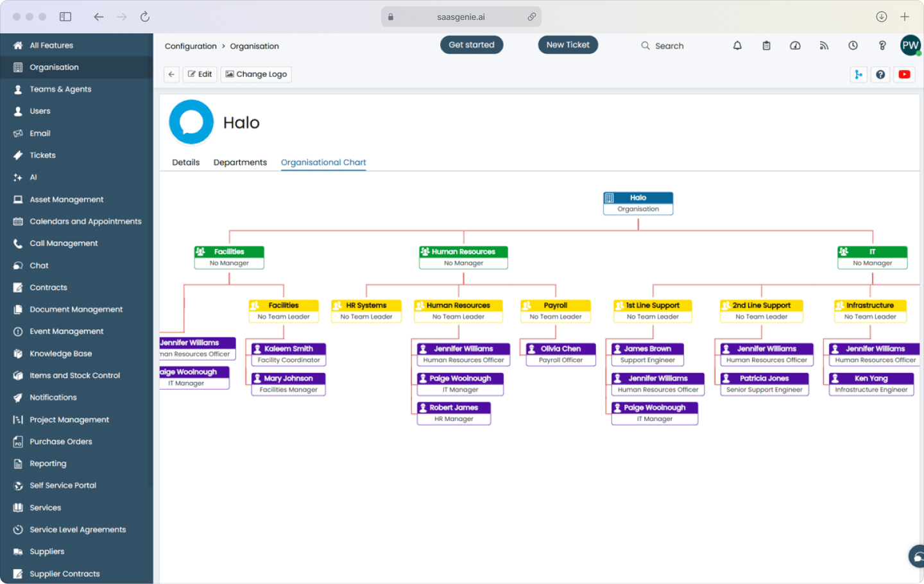Select the green IT department node
This screenshot has height=584, width=924.
pyautogui.click(x=873, y=257)
